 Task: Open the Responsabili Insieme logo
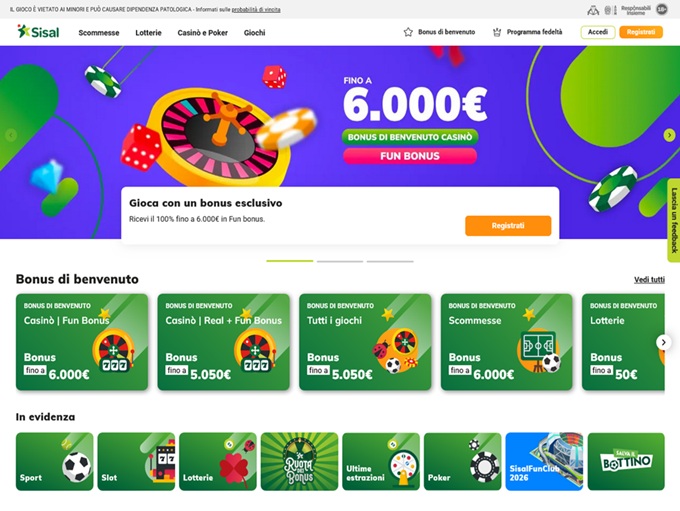coord(636,10)
